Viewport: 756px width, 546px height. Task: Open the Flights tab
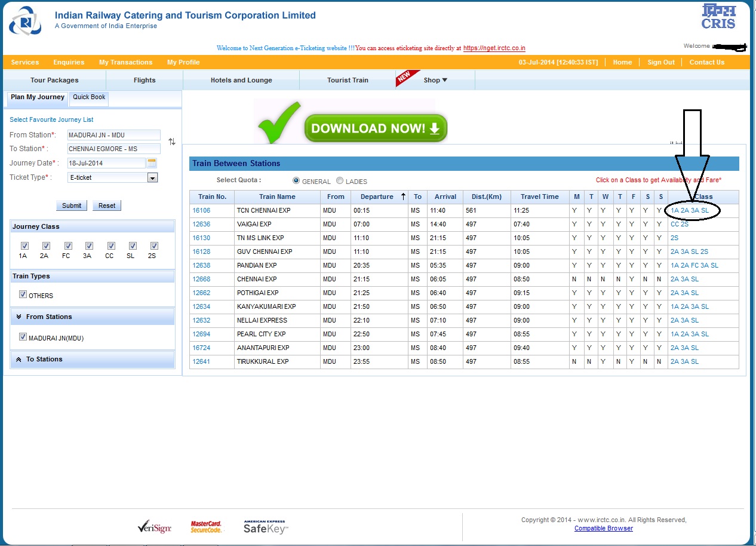(x=145, y=80)
